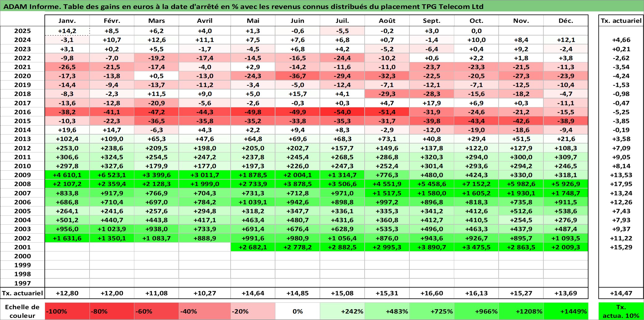Select the +1 039,1 cell in 2006
Viewport: 644px width, 320px height.
[x=253, y=202]
